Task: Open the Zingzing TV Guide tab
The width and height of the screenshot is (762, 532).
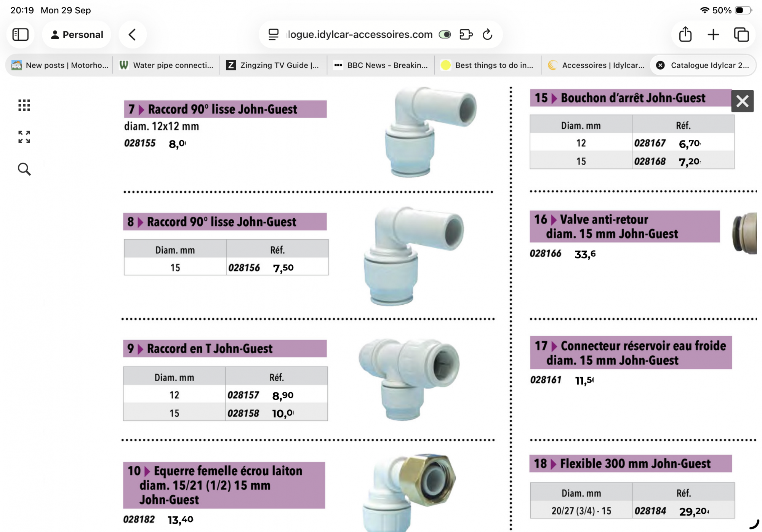Action: click(273, 65)
